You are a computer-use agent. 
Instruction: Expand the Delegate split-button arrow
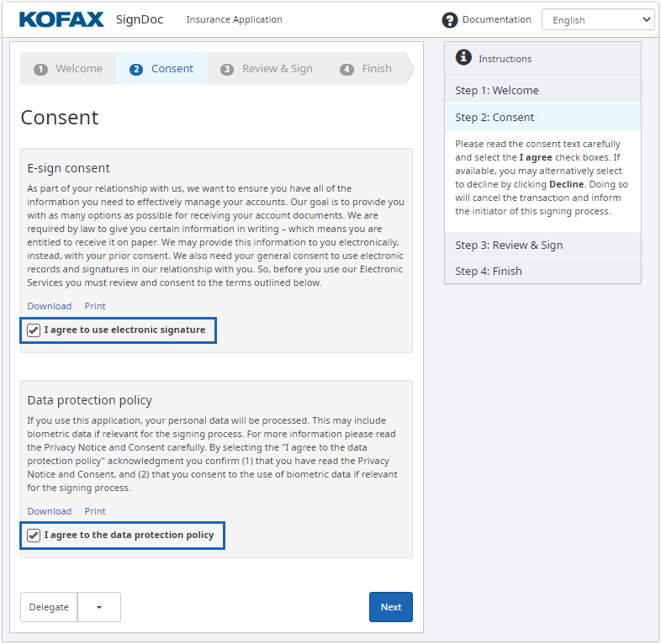(x=99, y=607)
